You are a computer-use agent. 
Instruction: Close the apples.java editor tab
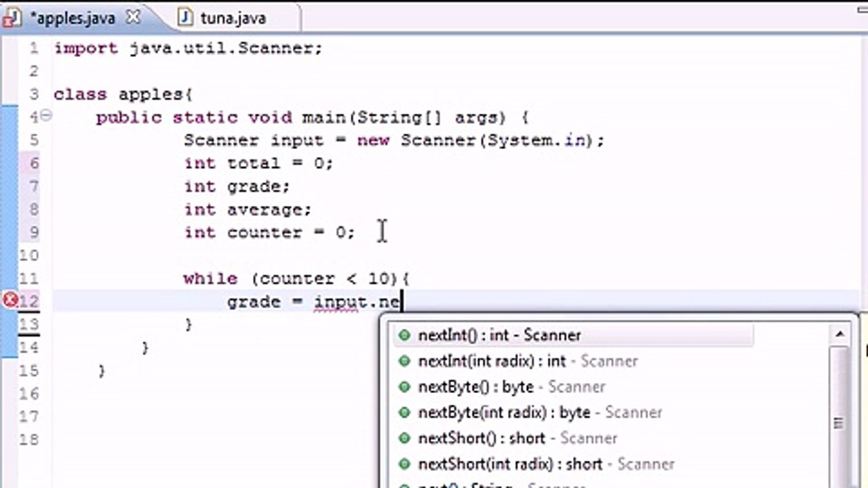[133, 18]
